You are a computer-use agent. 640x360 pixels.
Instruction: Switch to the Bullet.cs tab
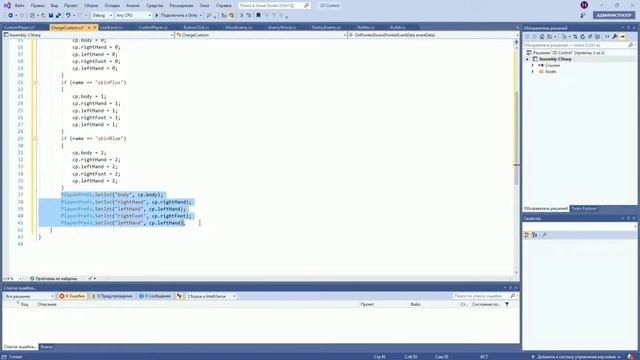click(398, 27)
